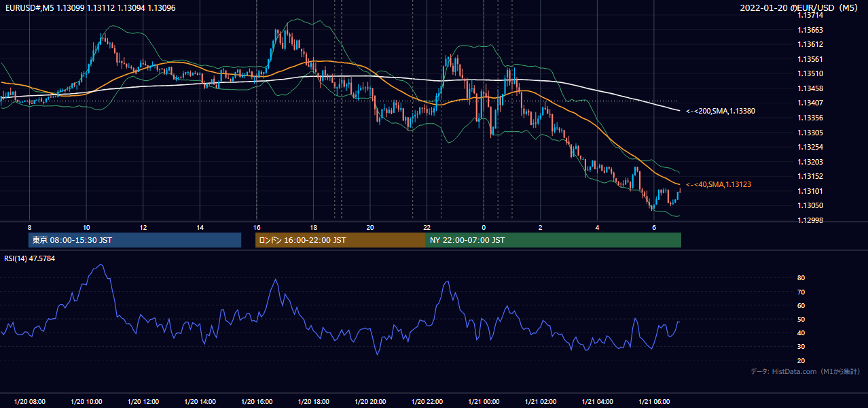Click price axis label 1.13152
The height and width of the screenshot is (408, 868).
pyautogui.click(x=810, y=176)
